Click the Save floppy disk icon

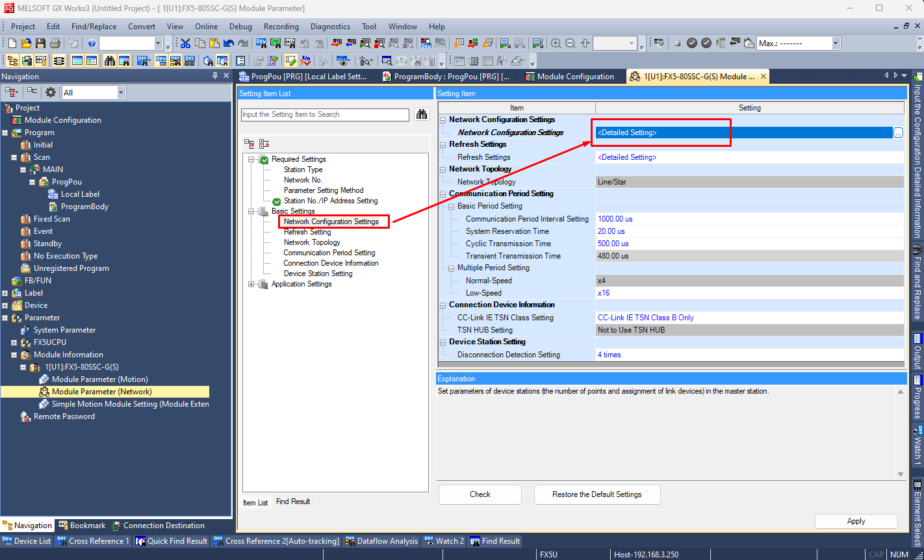coord(41,44)
